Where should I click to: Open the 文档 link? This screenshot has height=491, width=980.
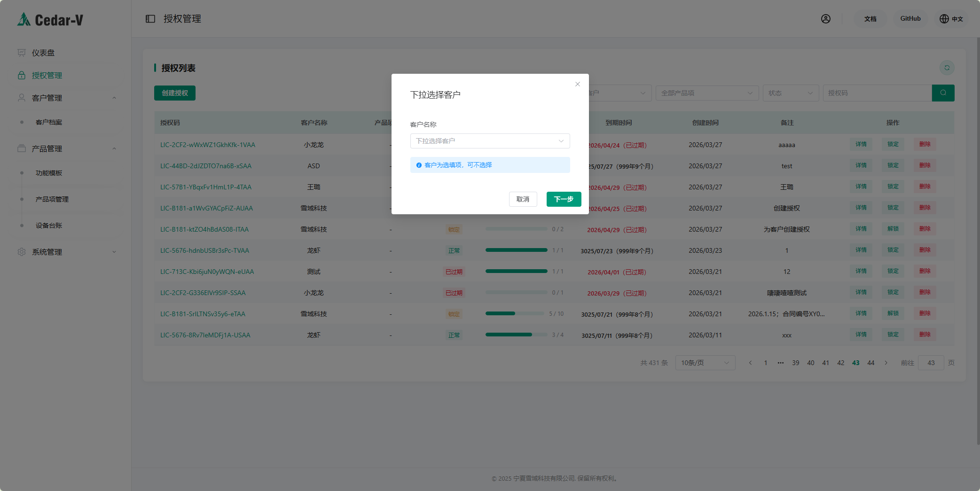pos(870,19)
